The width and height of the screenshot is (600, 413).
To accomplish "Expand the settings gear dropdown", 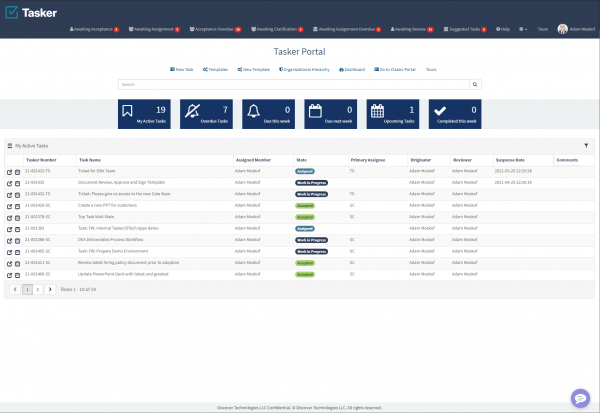I will pos(523,29).
